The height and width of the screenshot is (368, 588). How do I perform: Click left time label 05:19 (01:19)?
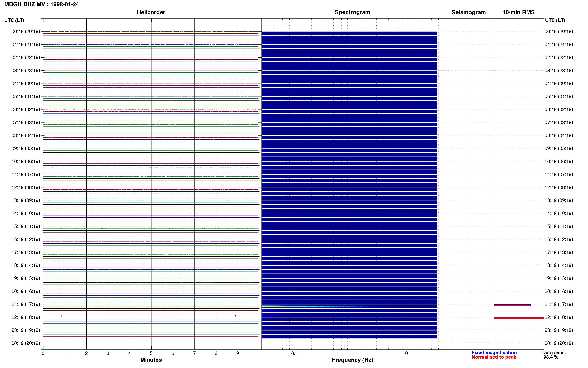coord(26,96)
